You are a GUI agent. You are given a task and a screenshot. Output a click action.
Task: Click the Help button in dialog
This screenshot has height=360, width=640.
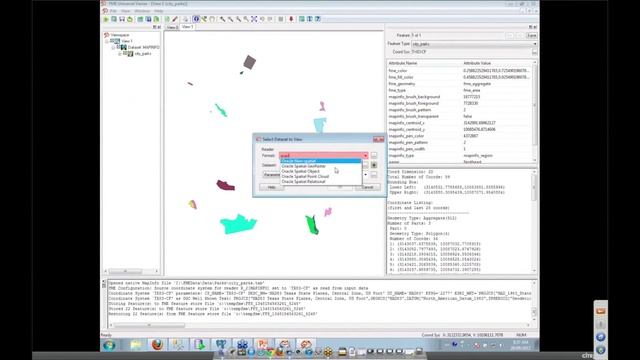point(271,187)
